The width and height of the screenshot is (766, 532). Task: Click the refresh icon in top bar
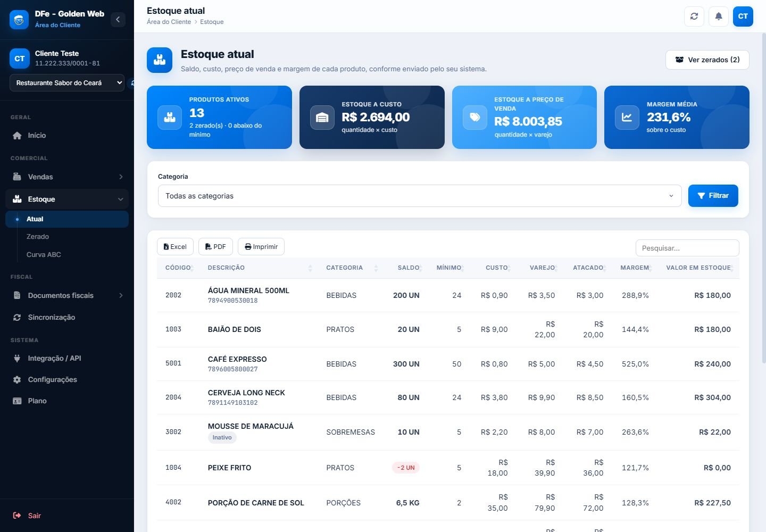(694, 16)
